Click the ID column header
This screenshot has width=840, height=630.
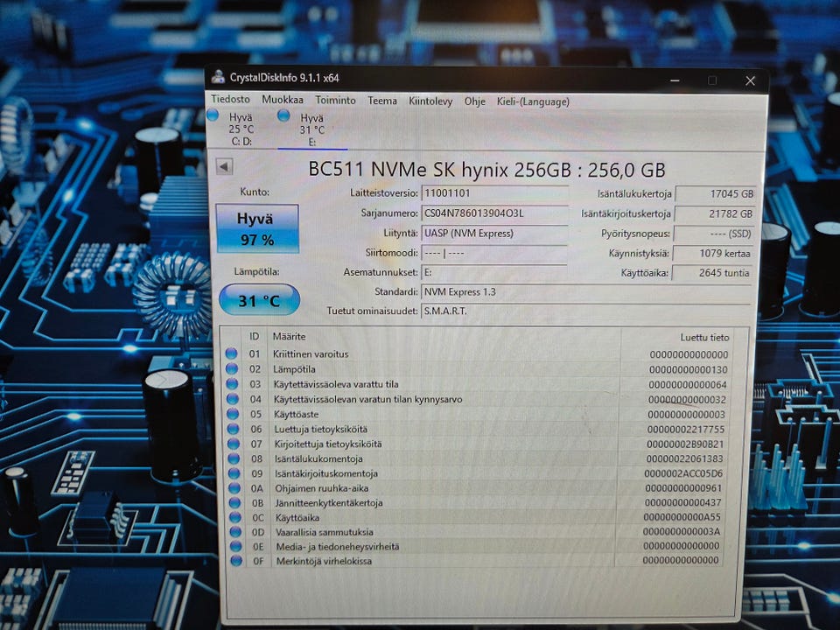(x=254, y=336)
